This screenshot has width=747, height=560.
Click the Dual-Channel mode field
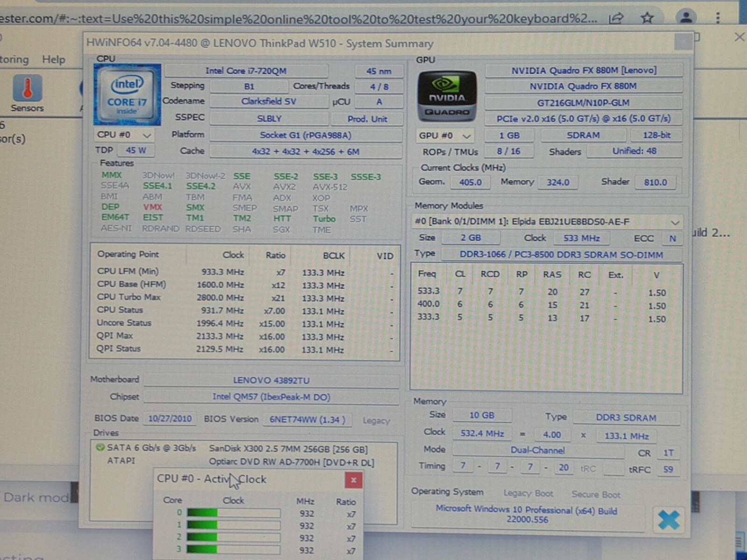coord(538,450)
